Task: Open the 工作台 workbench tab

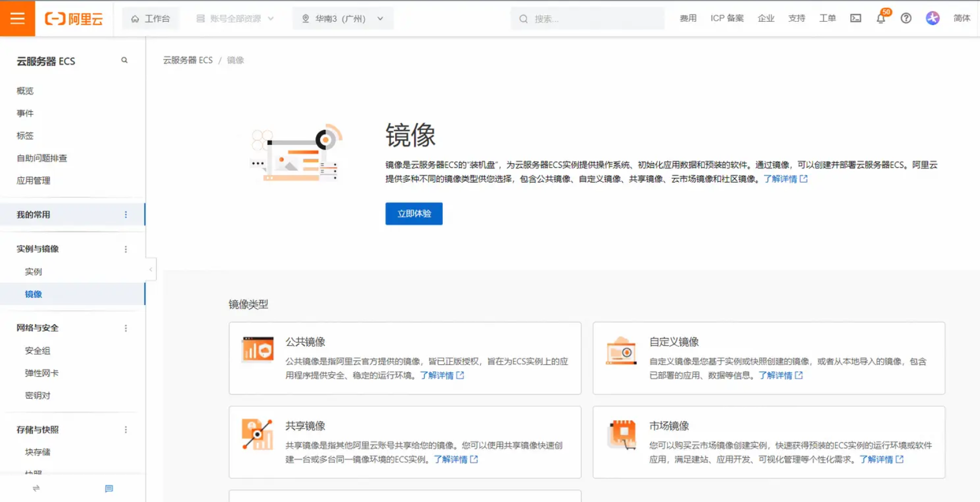Action: [151, 18]
